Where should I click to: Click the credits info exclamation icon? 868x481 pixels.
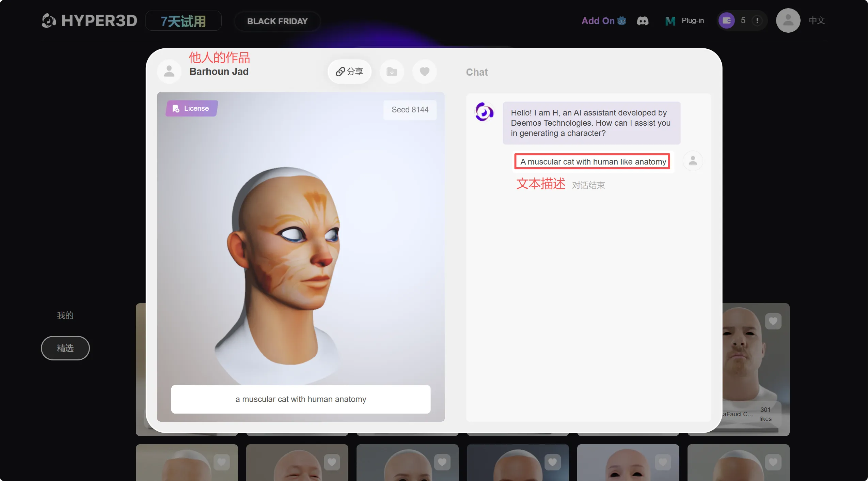click(x=757, y=20)
